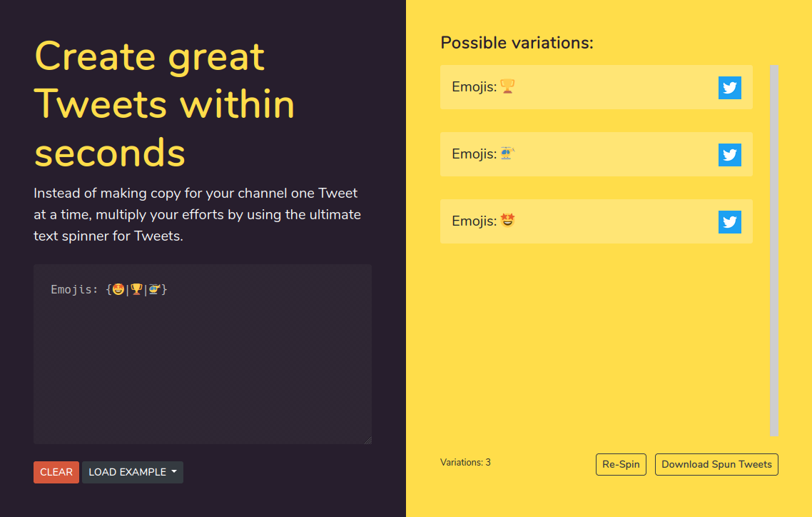Open the LOAD EXAMPLE dropdown

tap(133, 472)
